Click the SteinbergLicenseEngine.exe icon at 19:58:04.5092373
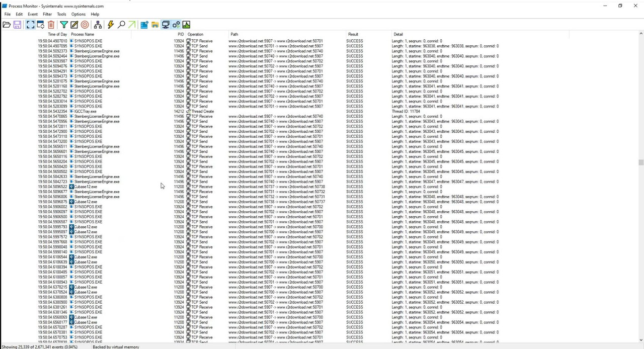Image resolution: width=644 pixels, height=349 pixels. (x=71, y=51)
